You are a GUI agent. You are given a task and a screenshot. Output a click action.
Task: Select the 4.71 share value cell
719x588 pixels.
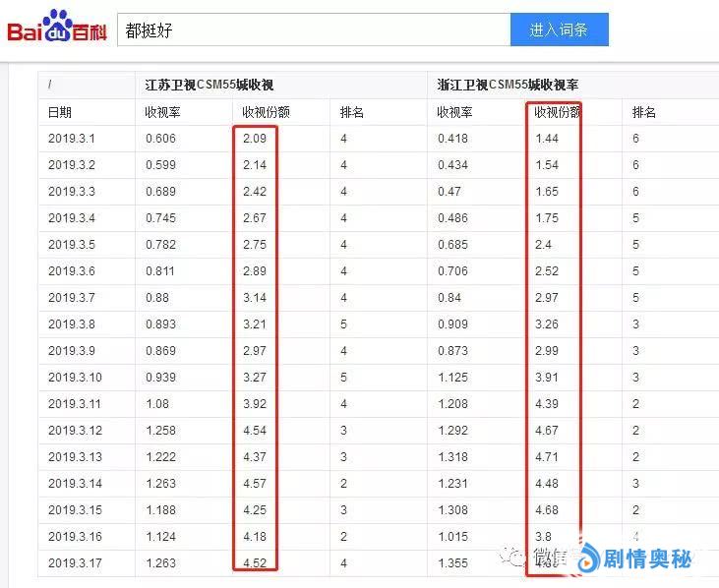547,457
